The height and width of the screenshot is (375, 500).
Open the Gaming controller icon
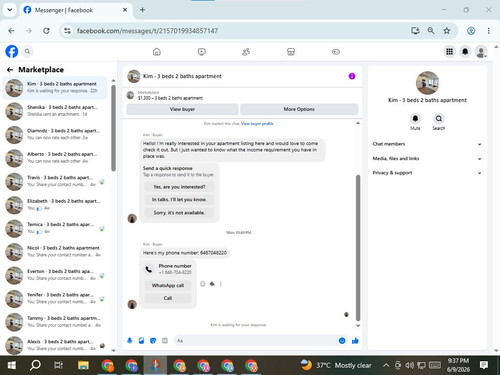(336, 52)
